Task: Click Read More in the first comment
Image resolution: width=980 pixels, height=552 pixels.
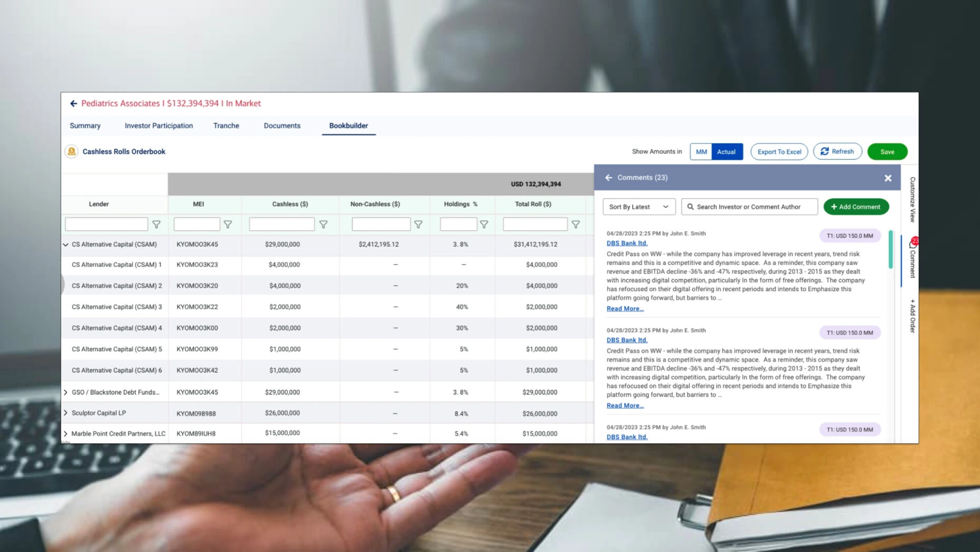Action: 625,309
